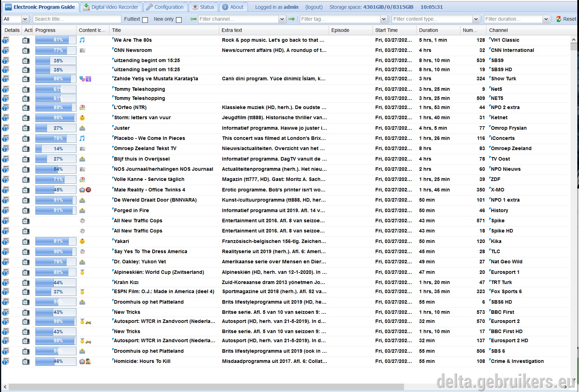This screenshot has height=392, width=579.
Task: Click music note icon on Placebo row
Action: coord(82,138)
